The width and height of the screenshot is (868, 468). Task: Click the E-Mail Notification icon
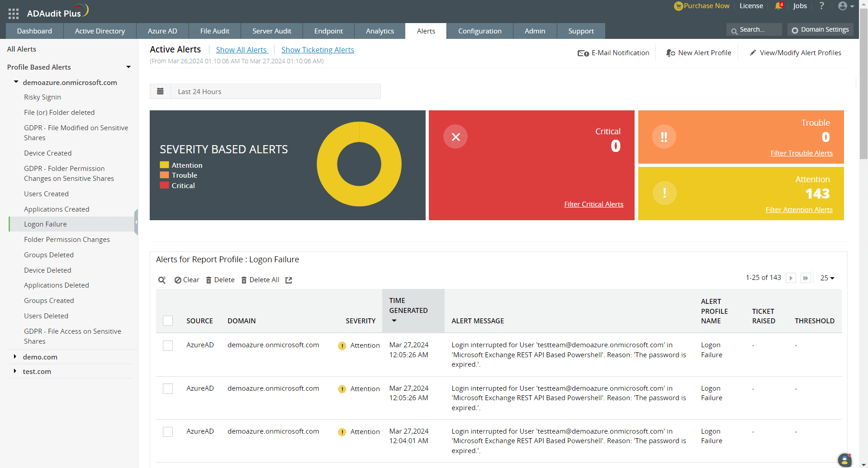coord(583,52)
